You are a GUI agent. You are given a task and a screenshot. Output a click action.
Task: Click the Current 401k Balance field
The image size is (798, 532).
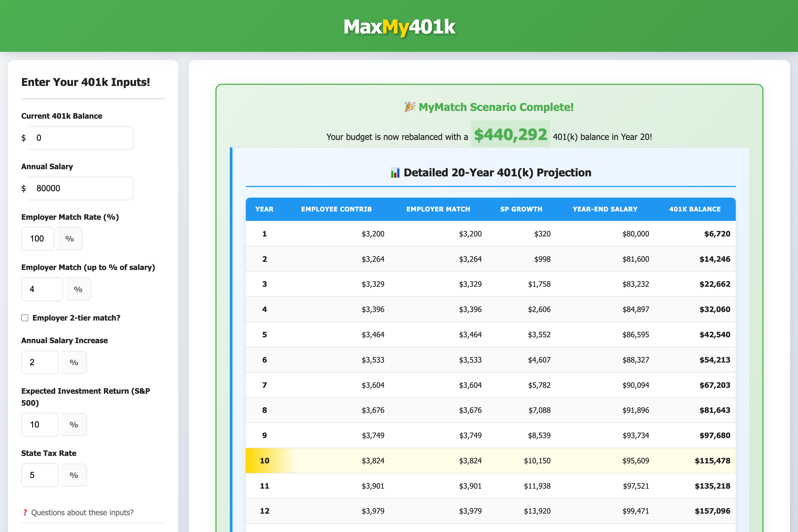81,138
